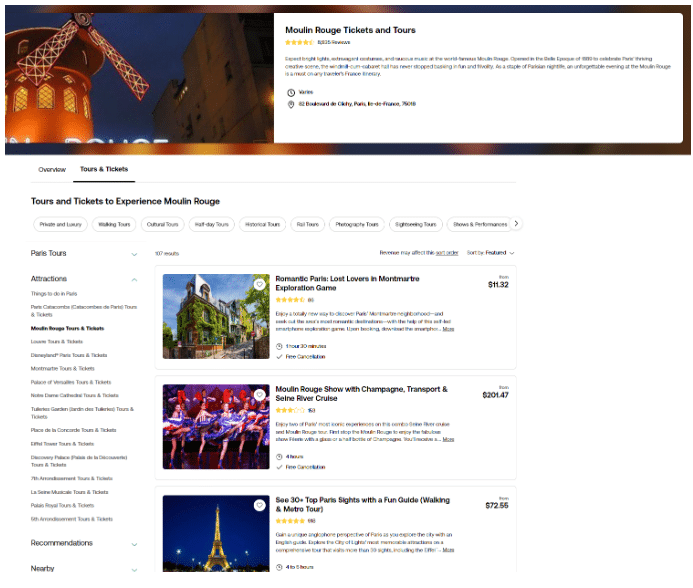693x588 pixels.
Task: Click More on Moulin Rouge Show description
Action: 448,439
